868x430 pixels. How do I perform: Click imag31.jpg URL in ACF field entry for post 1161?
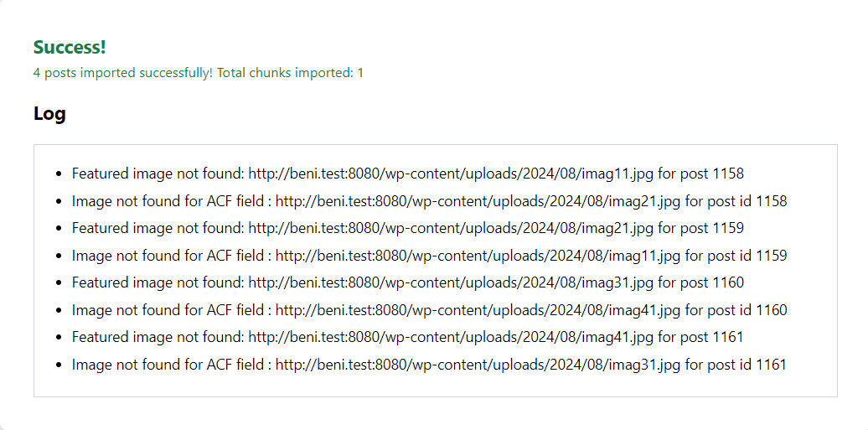click(x=478, y=365)
